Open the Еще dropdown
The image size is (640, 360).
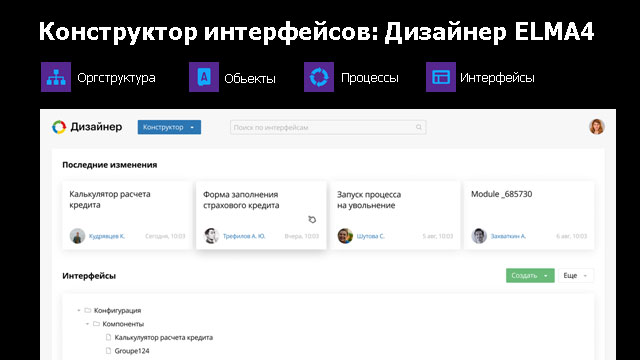(576, 276)
